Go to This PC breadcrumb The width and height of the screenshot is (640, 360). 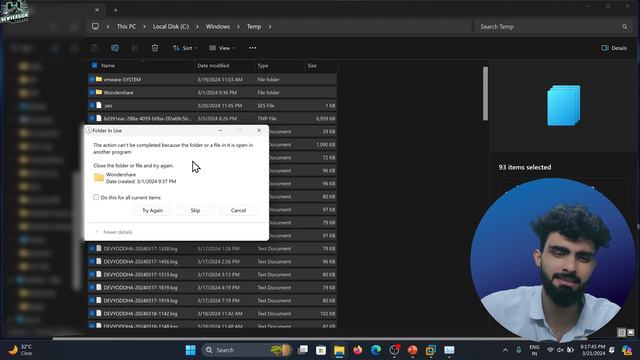click(126, 27)
